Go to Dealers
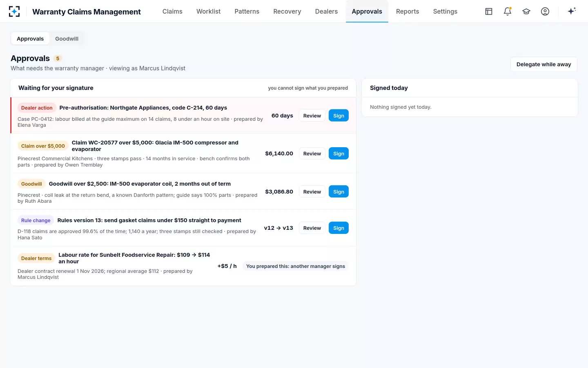 click(326, 11)
